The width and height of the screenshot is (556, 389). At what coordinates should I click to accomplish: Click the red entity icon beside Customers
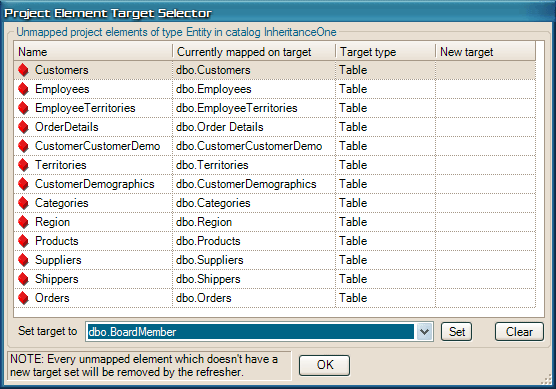[23, 70]
